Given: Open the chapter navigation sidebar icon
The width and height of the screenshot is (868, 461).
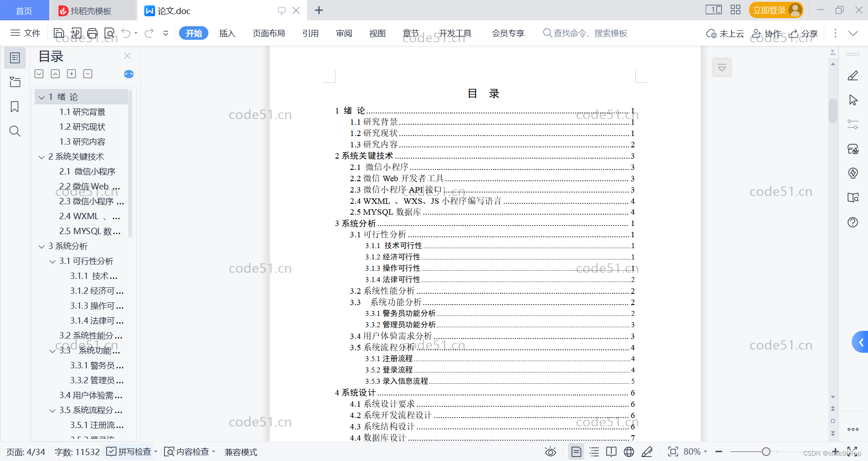Looking at the screenshot, I should [15, 82].
